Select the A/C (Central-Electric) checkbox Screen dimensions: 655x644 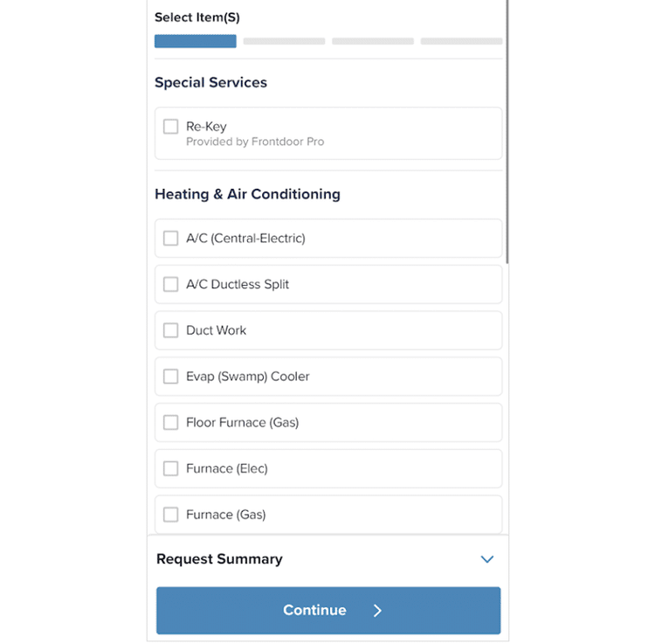[171, 239]
